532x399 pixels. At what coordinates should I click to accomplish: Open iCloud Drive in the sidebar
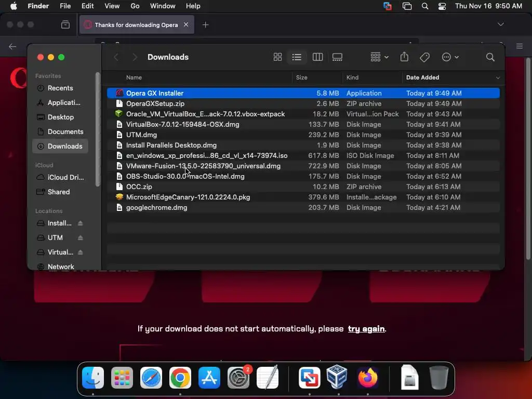(x=60, y=178)
